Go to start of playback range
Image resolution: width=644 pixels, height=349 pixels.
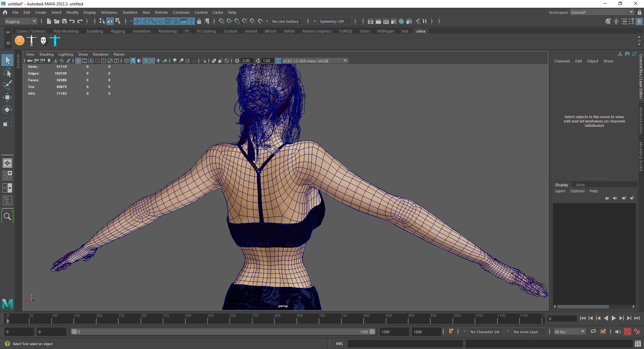pos(583,318)
